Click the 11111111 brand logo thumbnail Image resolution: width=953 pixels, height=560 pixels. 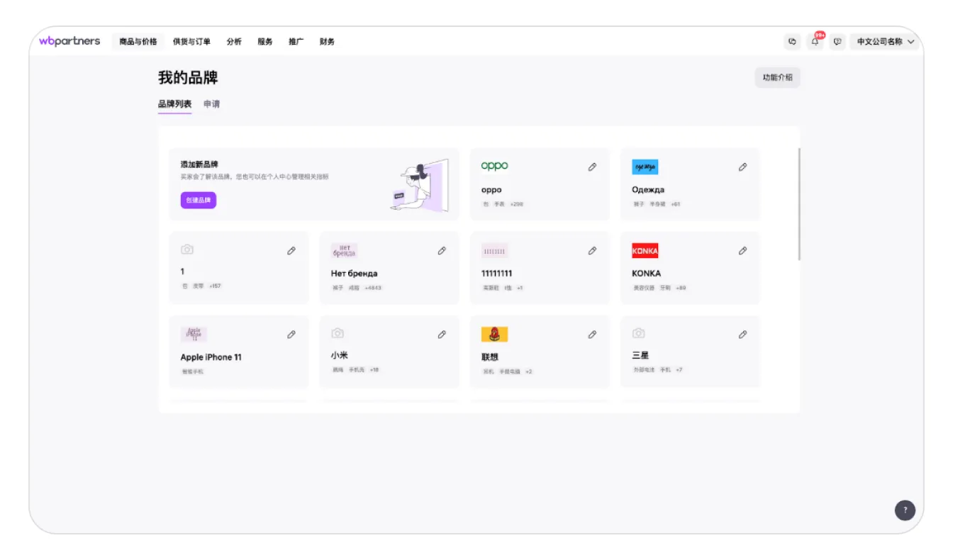tap(494, 250)
